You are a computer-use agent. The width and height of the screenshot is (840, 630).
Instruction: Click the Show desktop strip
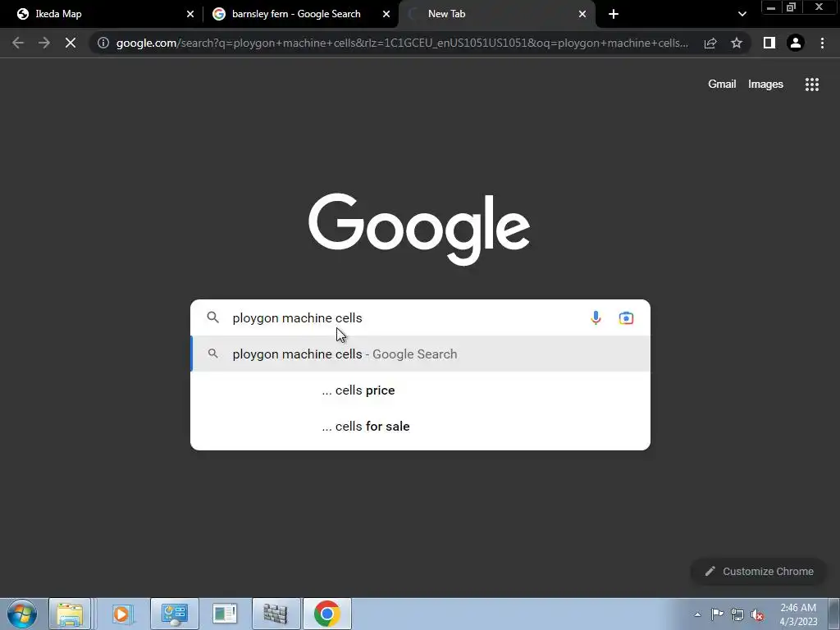pyautogui.click(x=834, y=614)
